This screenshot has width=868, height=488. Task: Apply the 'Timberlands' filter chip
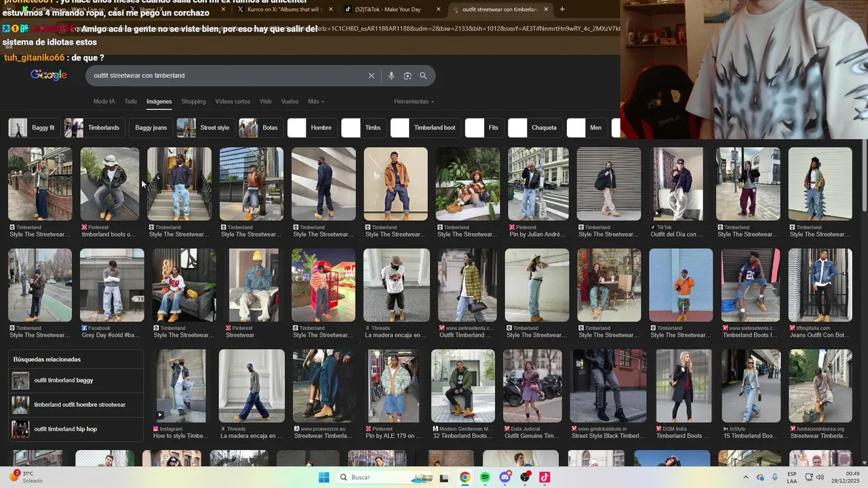pos(94,127)
